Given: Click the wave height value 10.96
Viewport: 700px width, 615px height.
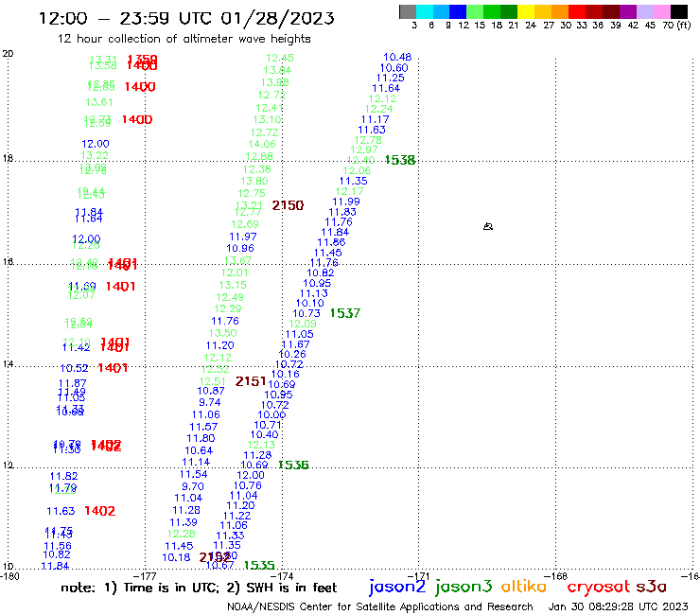Looking at the screenshot, I should point(240,248).
